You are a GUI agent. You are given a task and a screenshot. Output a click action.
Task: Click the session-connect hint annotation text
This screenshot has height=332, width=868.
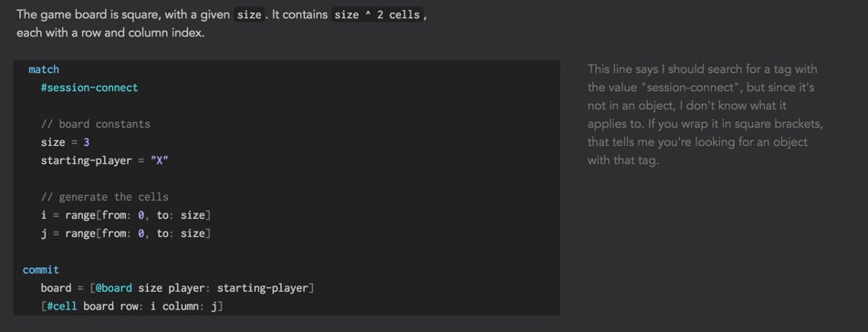[706, 115]
